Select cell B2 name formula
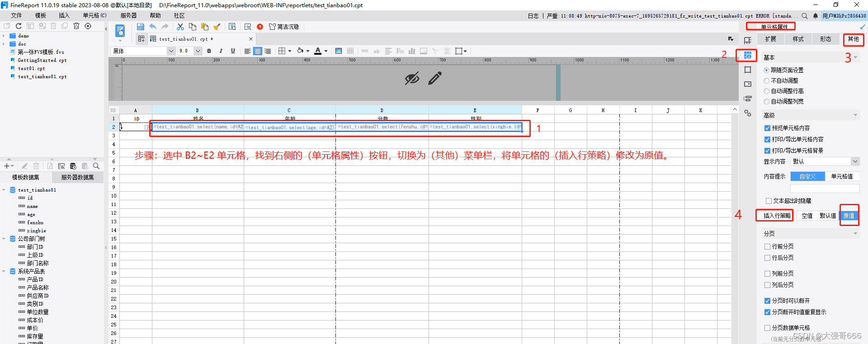Image resolution: width=868 pixels, height=344 pixels. point(198,127)
